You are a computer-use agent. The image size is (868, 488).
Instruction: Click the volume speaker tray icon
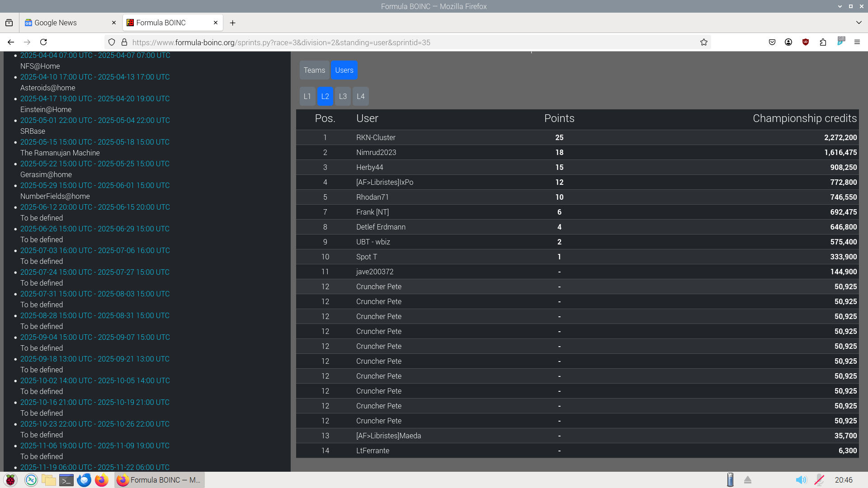[x=801, y=480]
